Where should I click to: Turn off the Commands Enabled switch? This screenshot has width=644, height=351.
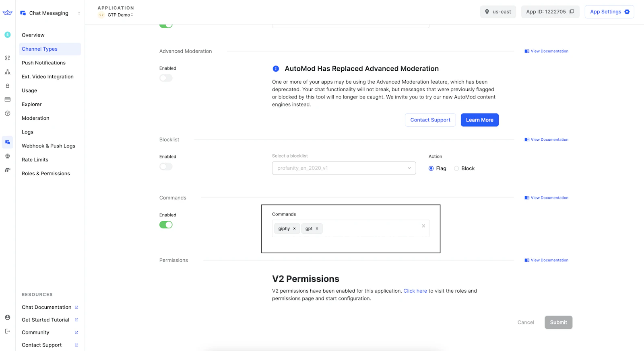[166, 225]
